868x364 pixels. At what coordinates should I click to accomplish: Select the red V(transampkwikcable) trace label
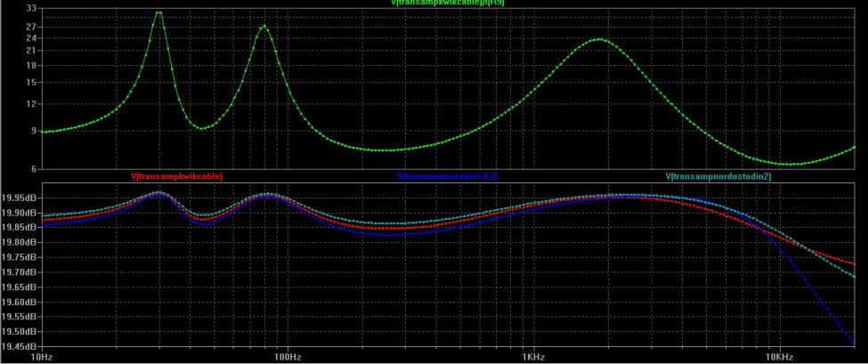coord(176,177)
